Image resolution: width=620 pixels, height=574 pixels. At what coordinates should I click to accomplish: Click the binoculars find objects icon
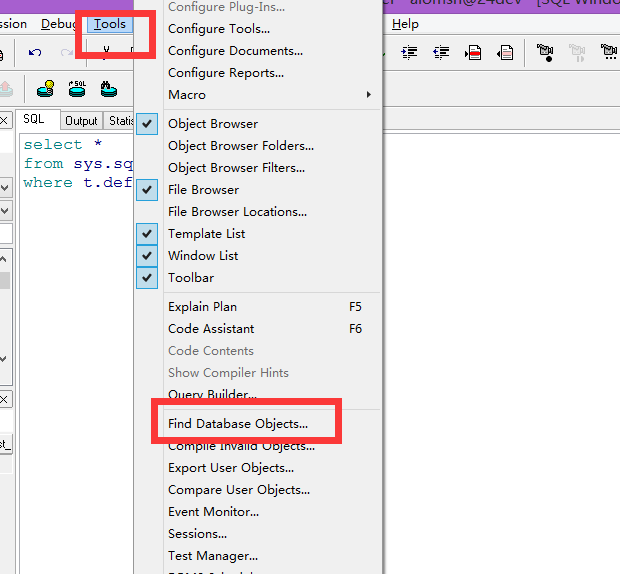click(108, 89)
